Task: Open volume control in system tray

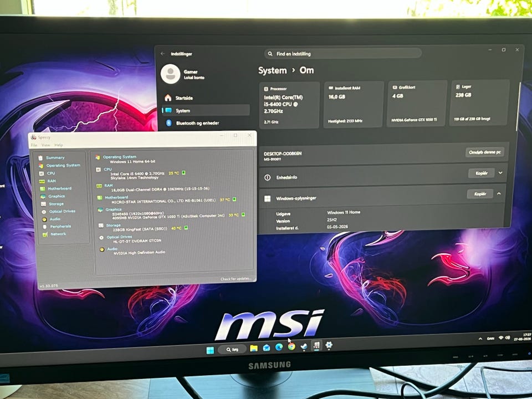Action: click(508, 338)
